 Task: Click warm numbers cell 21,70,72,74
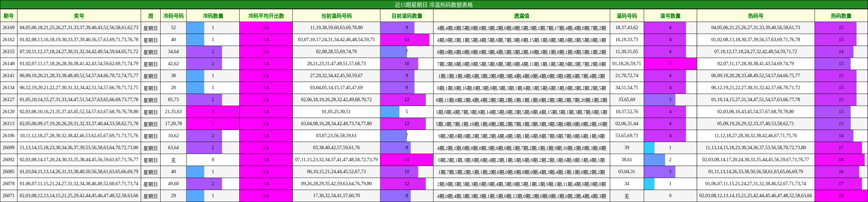pyautogui.click(x=627, y=76)
